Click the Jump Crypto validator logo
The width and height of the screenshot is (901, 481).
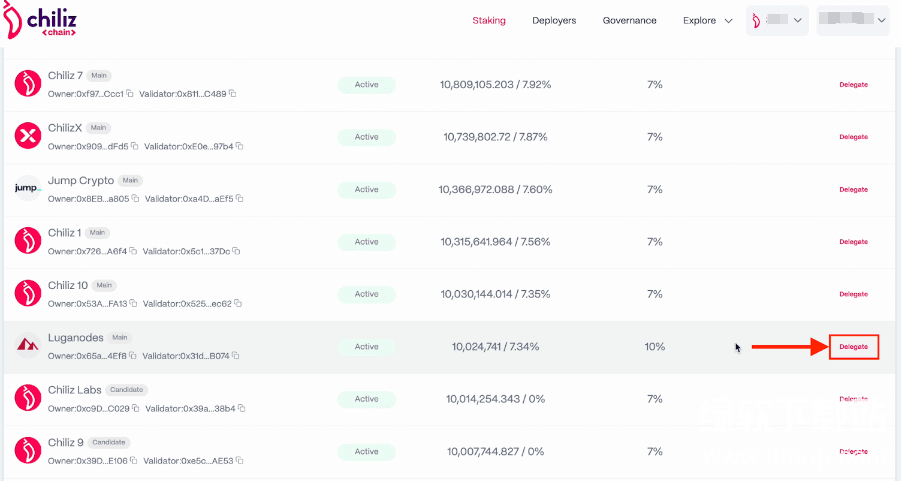[x=27, y=189]
